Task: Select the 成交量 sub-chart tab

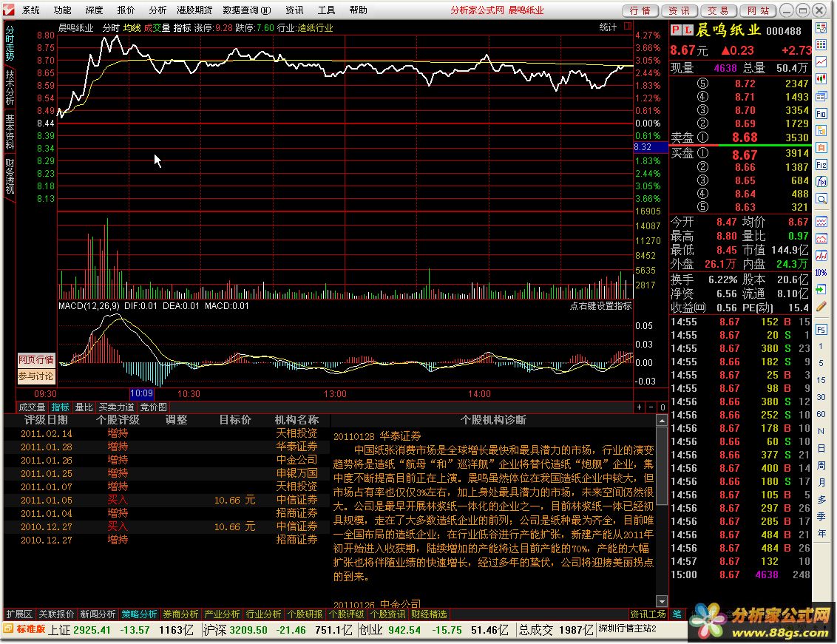Action: tap(32, 407)
